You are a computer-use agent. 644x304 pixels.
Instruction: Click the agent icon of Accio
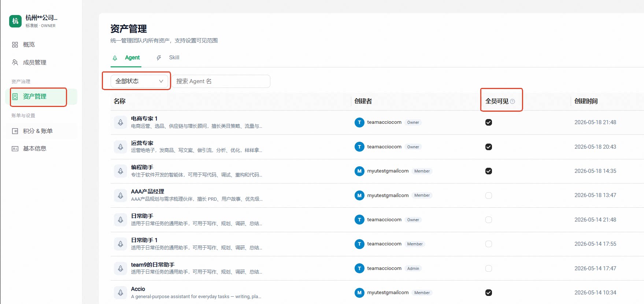point(121,293)
